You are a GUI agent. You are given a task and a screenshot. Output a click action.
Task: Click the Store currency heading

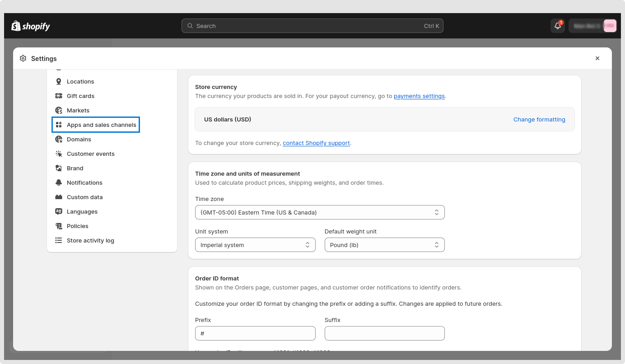(x=216, y=87)
